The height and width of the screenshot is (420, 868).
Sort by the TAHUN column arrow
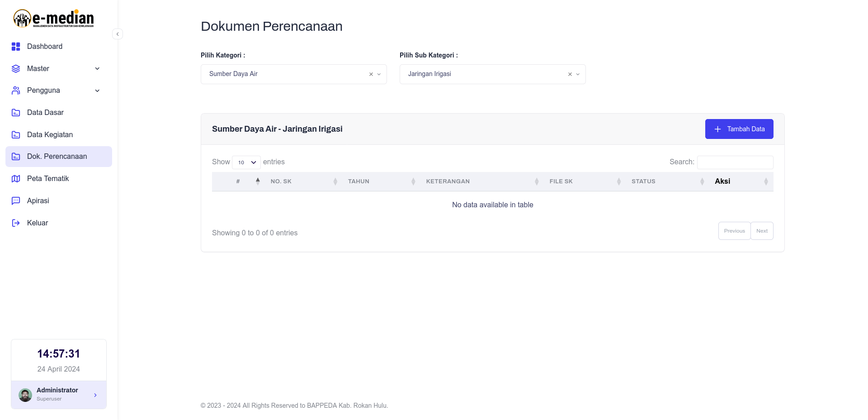[x=413, y=181]
